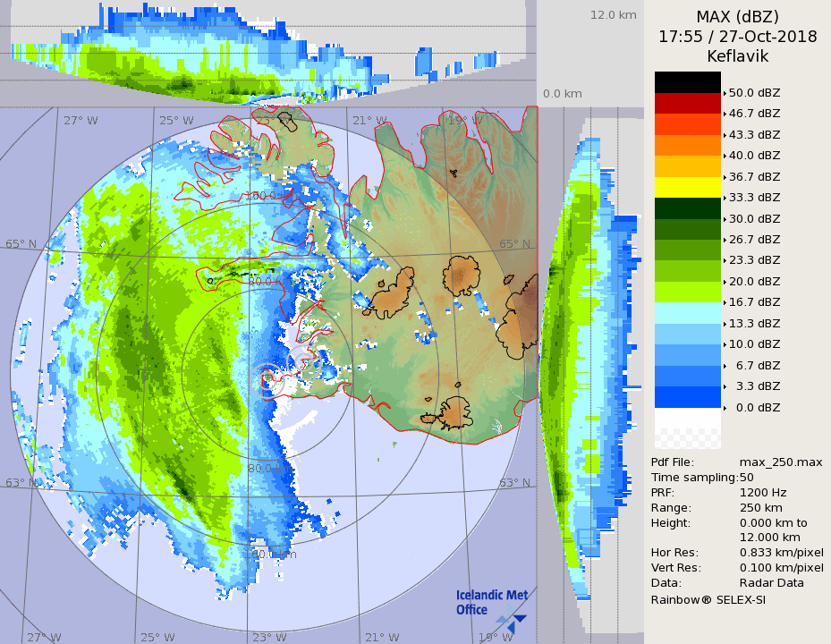
Task: Choose the light cyan 13.3 dBZ swatch
Action: click(687, 312)
